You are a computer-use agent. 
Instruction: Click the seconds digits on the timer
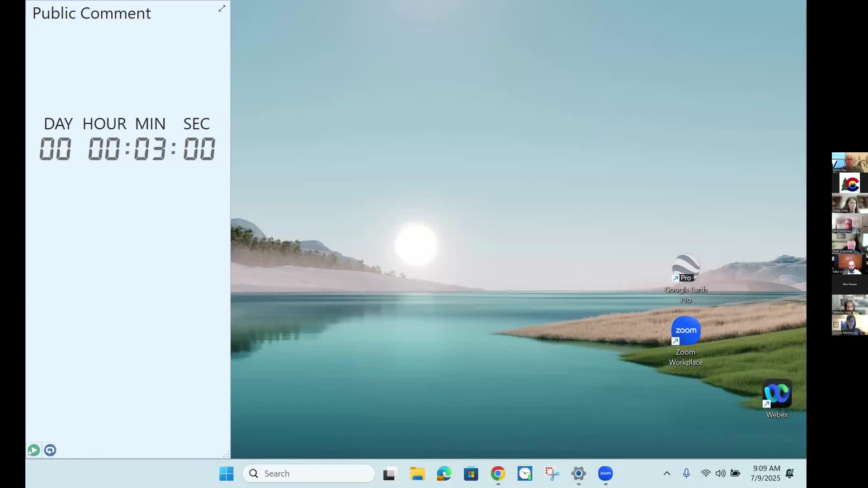199,149
